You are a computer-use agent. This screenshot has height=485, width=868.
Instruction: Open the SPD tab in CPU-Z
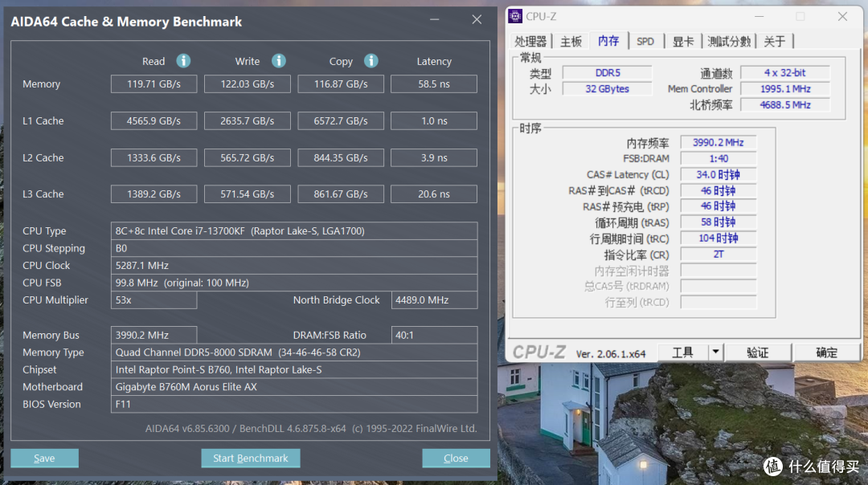pyautogui.click(x=645, y=42)
